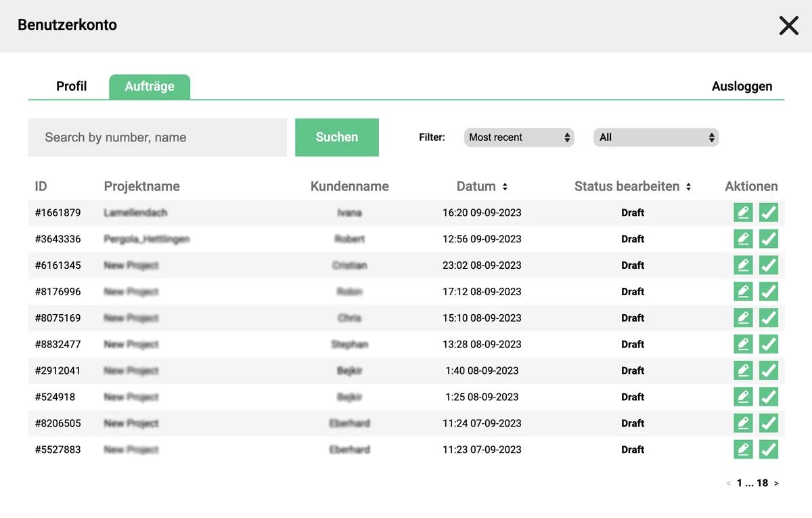
Task: Click the Suchen button
Action: [x=337, y=137]
